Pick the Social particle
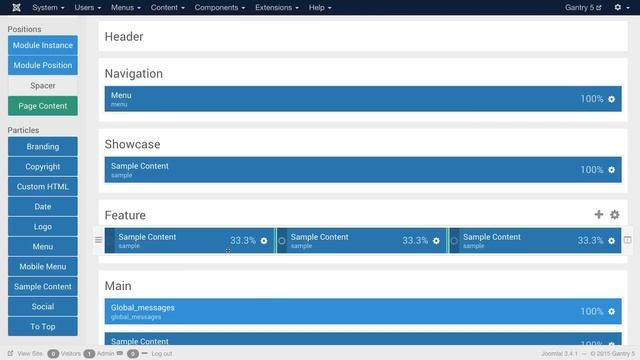Viewport: 640px width, 360px height. coord(42,307)
